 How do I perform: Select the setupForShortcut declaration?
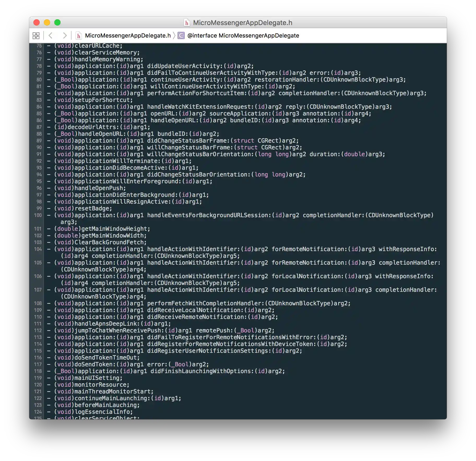pyautogui.click(x=103, y=100)
